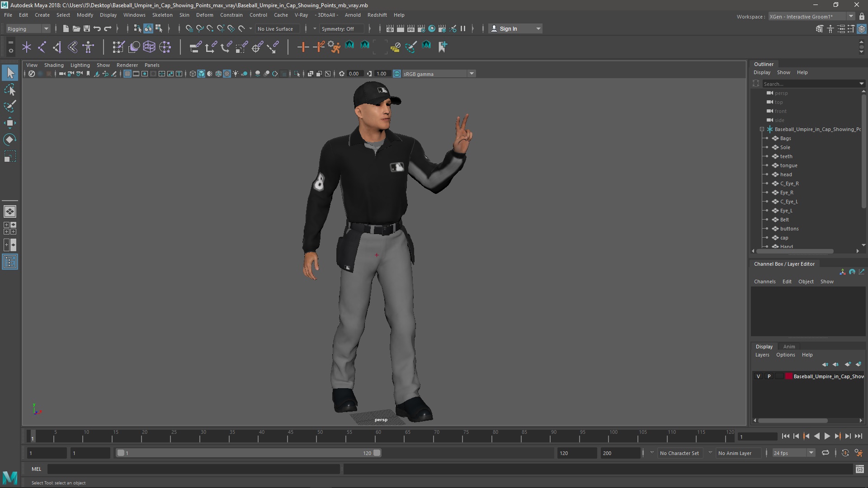Click the Play forwards button
868x488 pixels.
827,436
